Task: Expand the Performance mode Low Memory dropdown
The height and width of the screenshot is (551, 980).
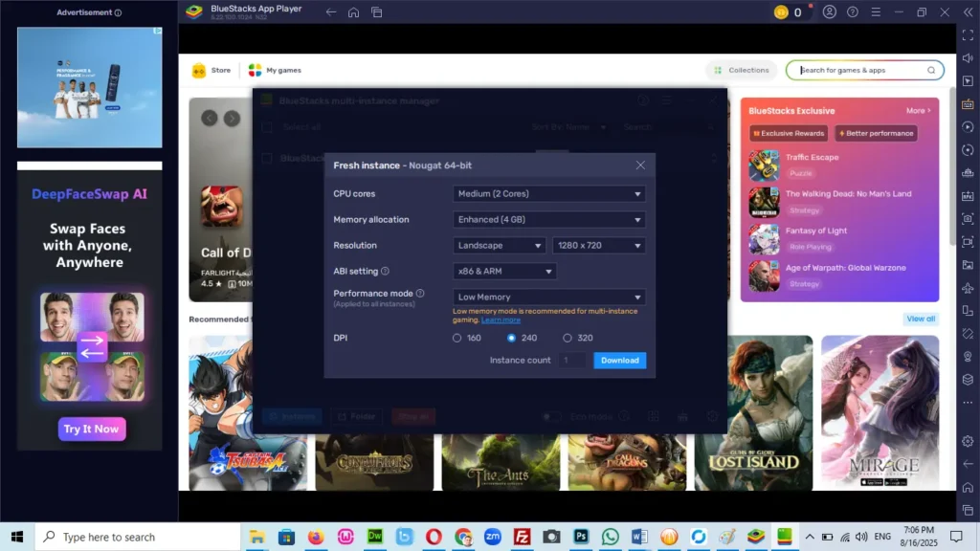Action: pos(548,298)
